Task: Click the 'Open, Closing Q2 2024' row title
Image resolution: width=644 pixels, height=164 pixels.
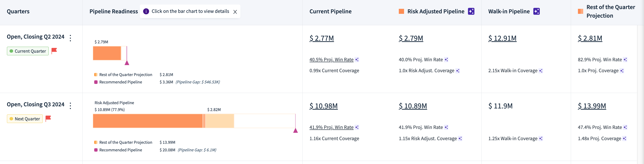Action: pyautogui.click(x=36, y=37)
